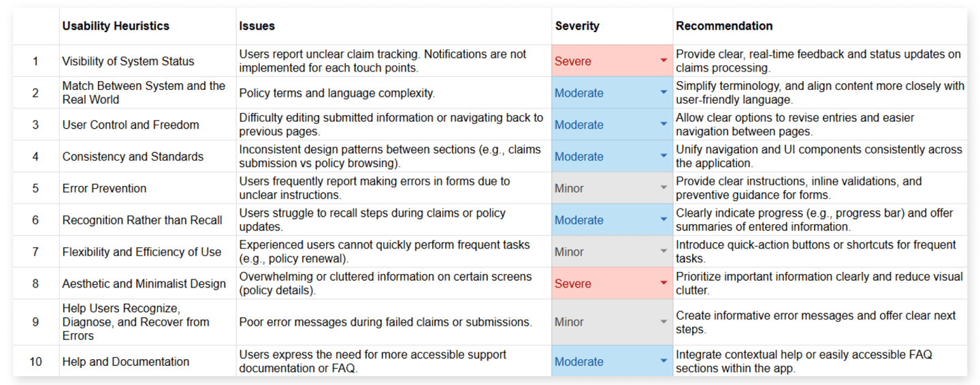Click dropdown arrow for Aesthetic and Minimalist Design
This screenshot has width=980, height=385.
(664, 283)
